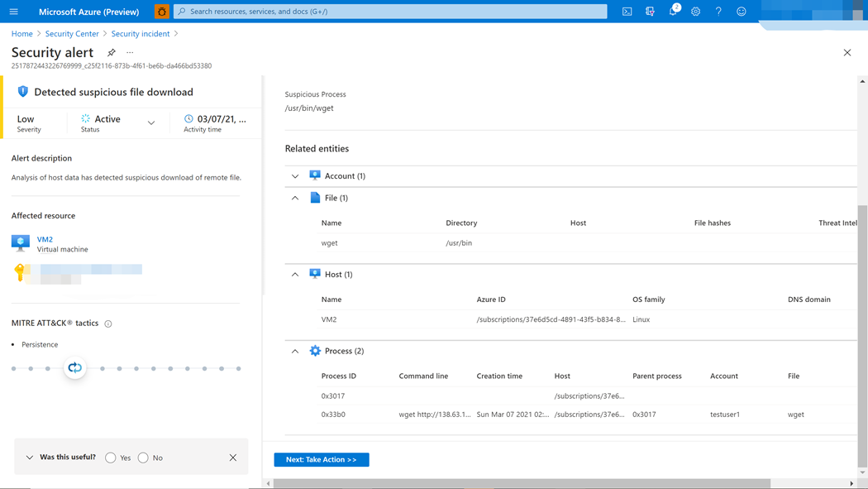Click the Creation time column header
Image resolution: width=868 pixels, height=489 pixels.
499,376
